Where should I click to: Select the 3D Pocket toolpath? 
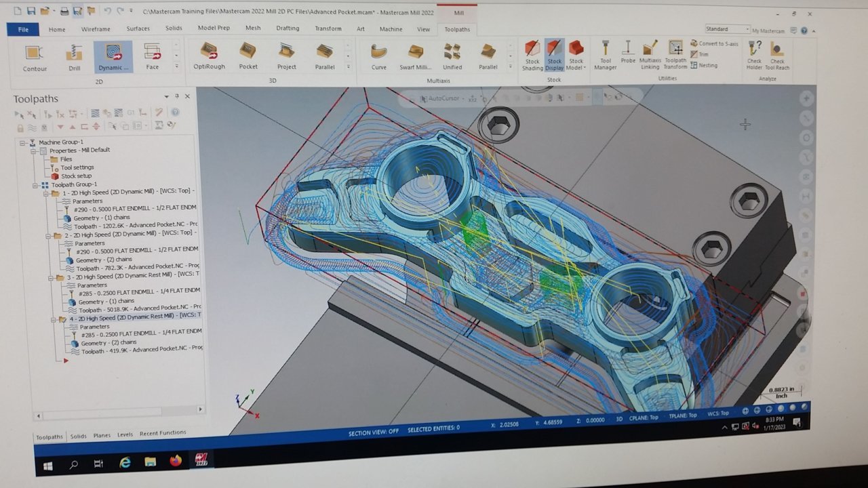[248, 56]
